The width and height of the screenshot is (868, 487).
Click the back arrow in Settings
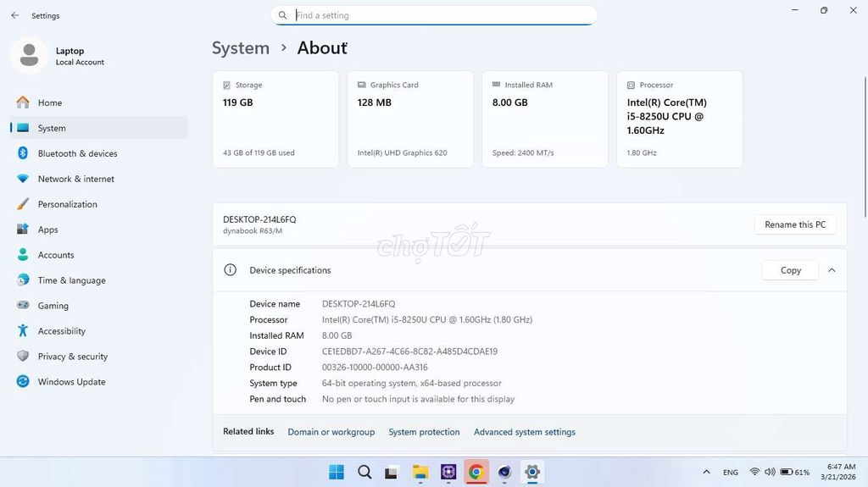15,15
